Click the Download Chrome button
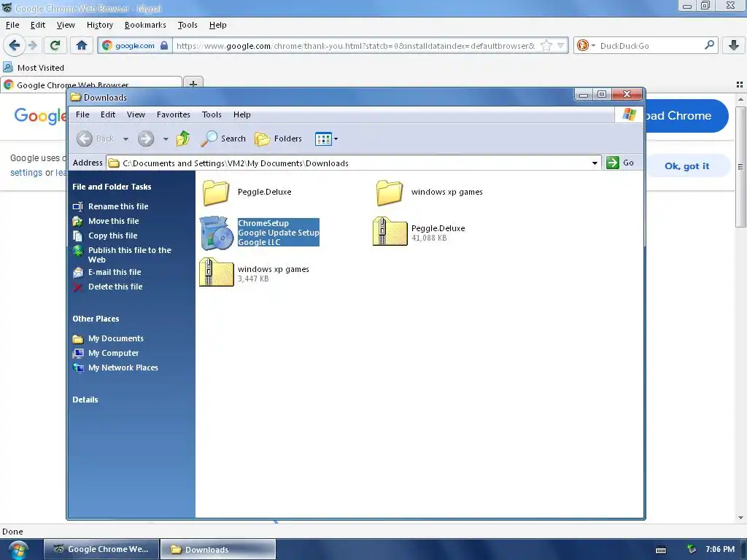 (686, 116)
